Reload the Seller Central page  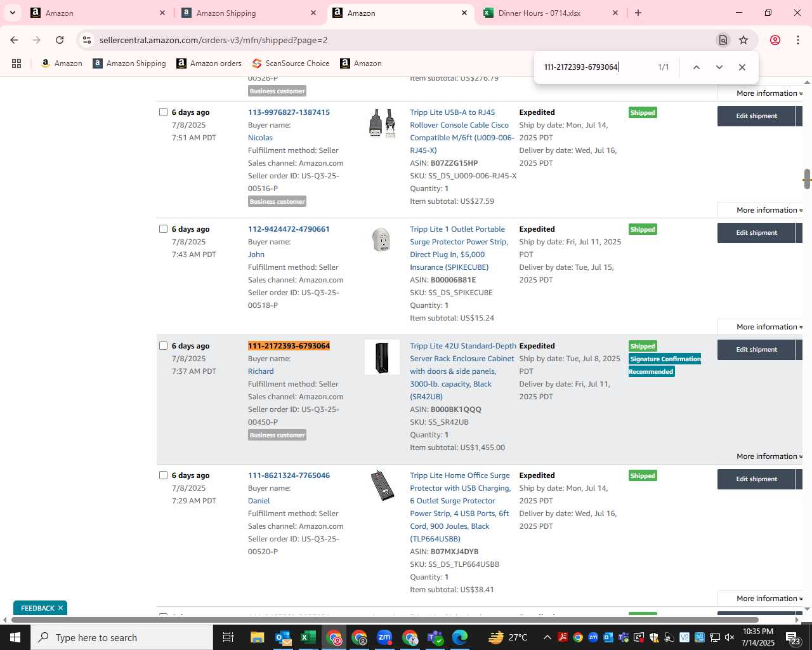[60, 40]
